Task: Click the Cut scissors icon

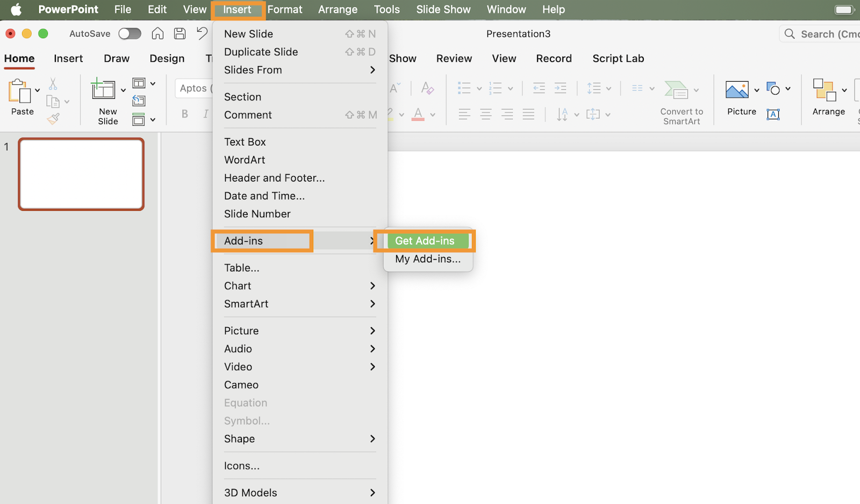Action: [53, 84]
